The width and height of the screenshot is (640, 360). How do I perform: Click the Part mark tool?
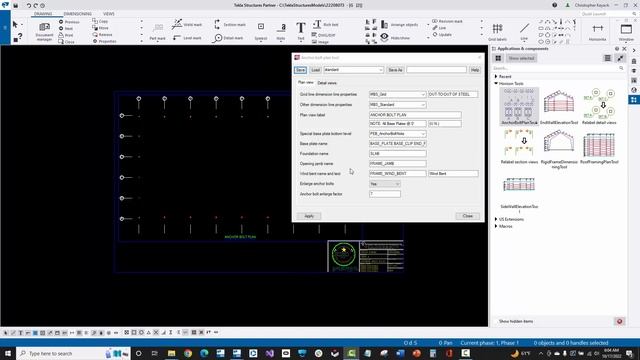pyautogui.click(x=157, y=31)
